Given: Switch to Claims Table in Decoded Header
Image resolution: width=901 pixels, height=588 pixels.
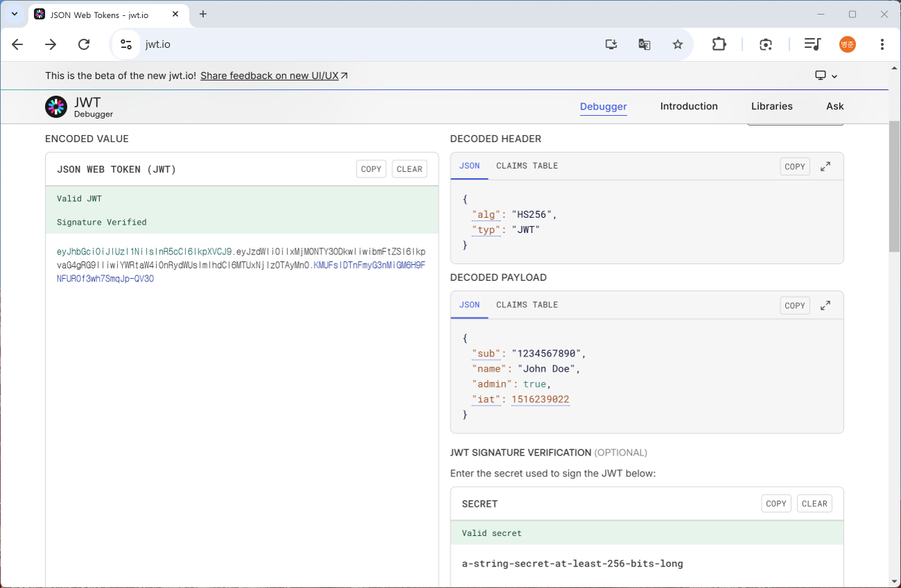Looking at the screenshot, I should tap(527, 166).
